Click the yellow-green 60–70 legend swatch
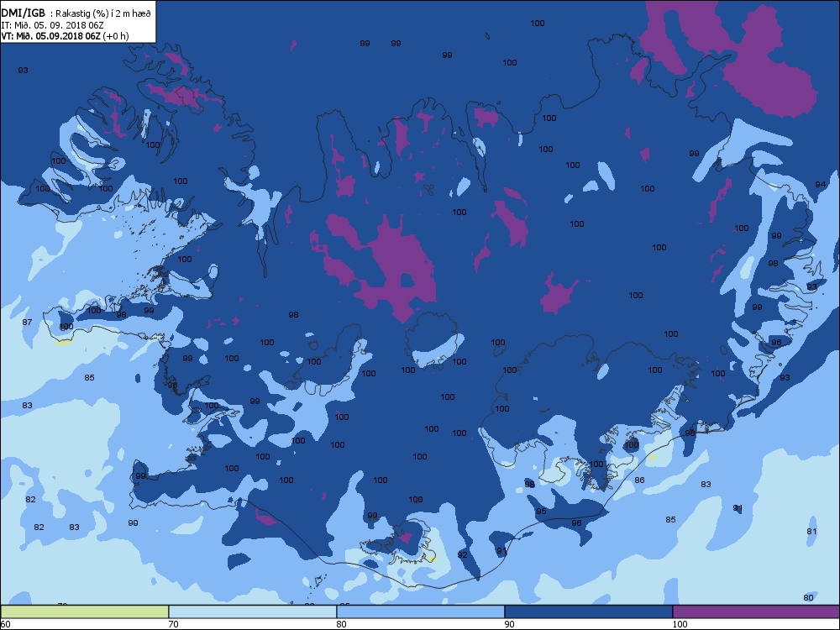This screenshot has width=840, height=630. tap(85, 612)
